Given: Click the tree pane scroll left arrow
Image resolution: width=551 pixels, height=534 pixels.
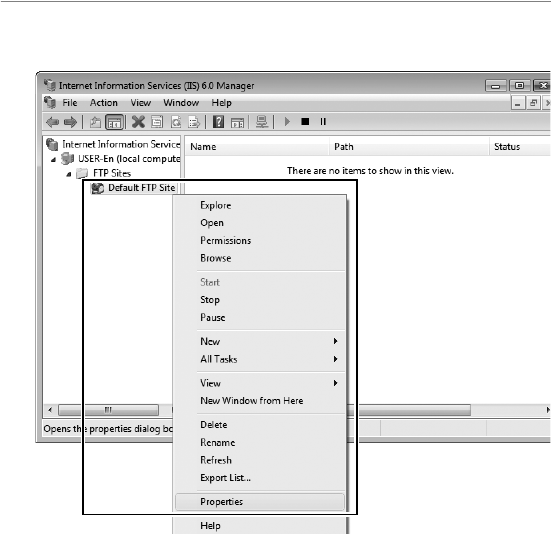Looking at the screenshot, I should tap(50, 410).
